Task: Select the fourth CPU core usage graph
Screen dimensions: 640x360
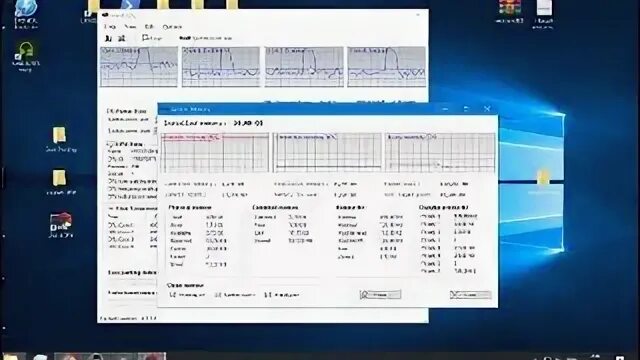Action: coord(386,67)
